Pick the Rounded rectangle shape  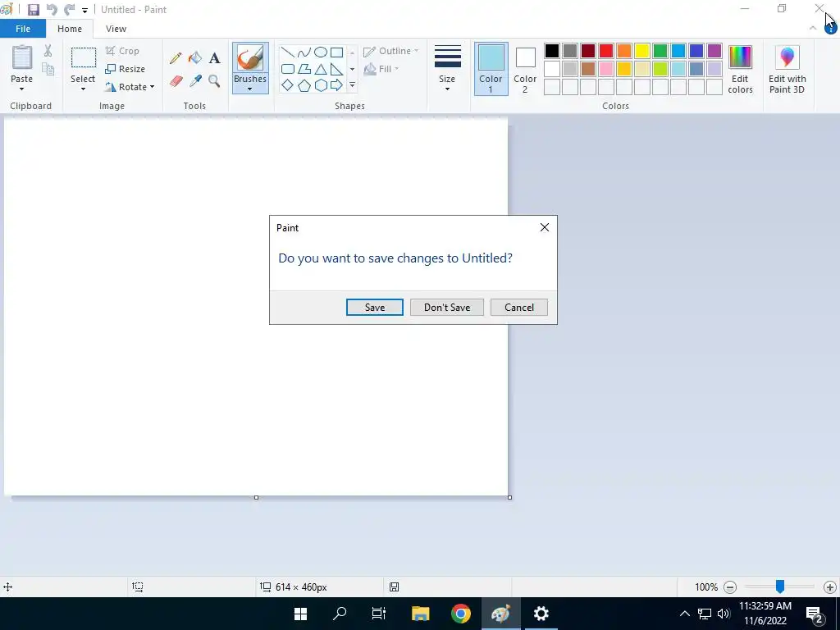(x=288, y=69)
